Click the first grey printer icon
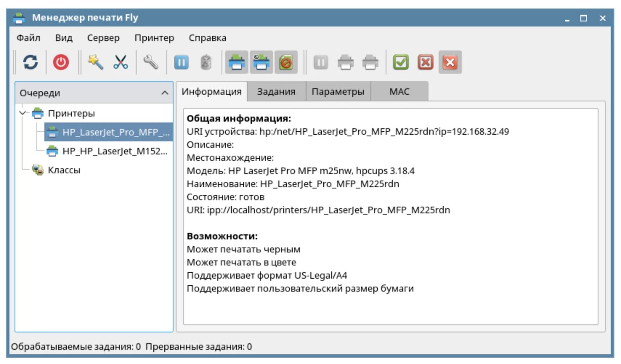This screenshot has width=621, height=364. 345,62
